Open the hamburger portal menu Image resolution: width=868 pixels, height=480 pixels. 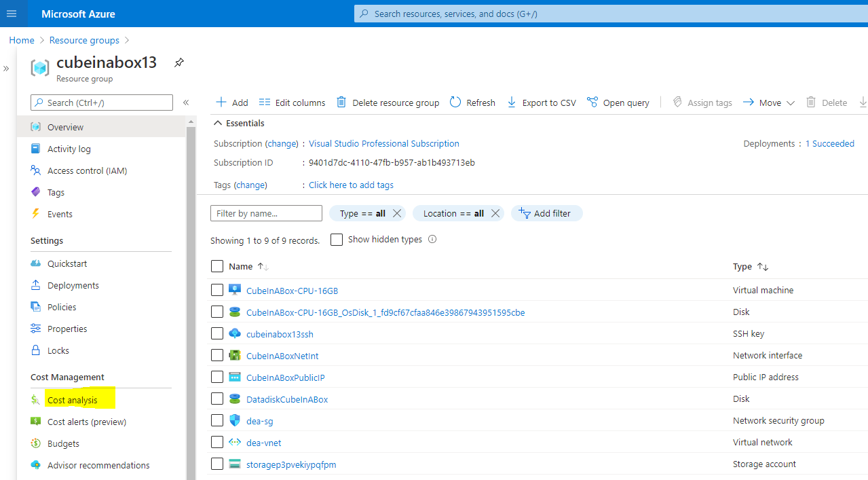coord(11,14)
